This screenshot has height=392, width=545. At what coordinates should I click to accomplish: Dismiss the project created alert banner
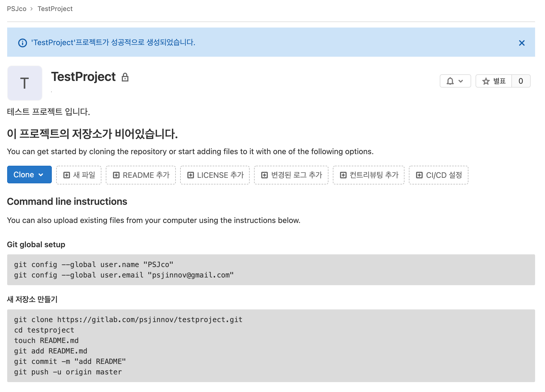[521, 43]
